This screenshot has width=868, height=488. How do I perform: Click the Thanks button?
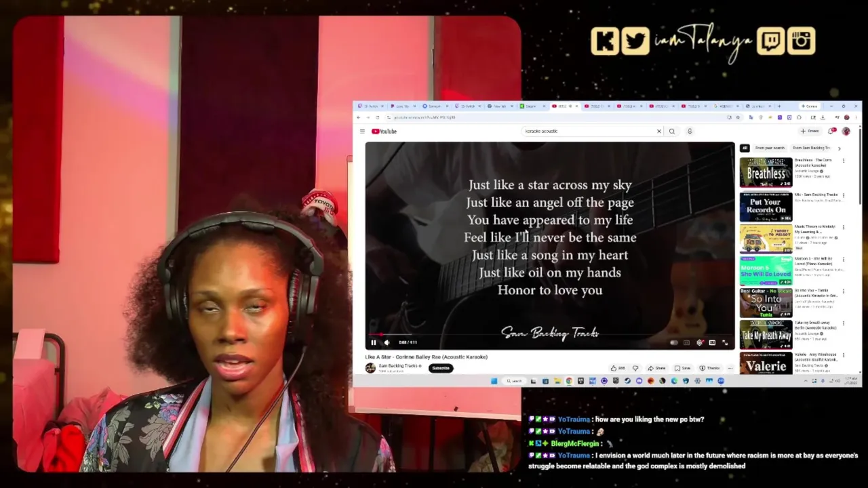click(x=709, y=368)
